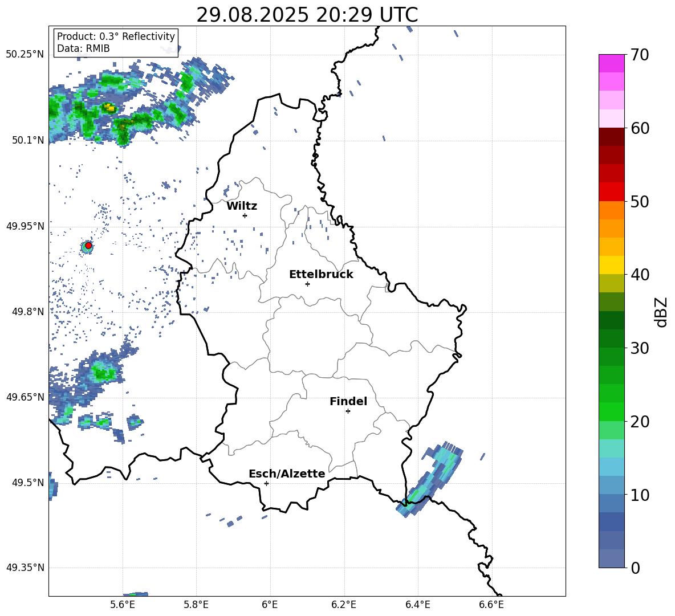
Task: Click the 49.8°N latitude label
Action: coord(28,312)
